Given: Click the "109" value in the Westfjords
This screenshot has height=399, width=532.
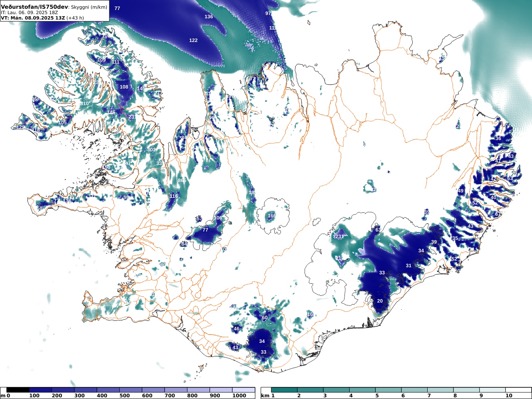Looking at the screenshot, I should (x=101, y=60).
